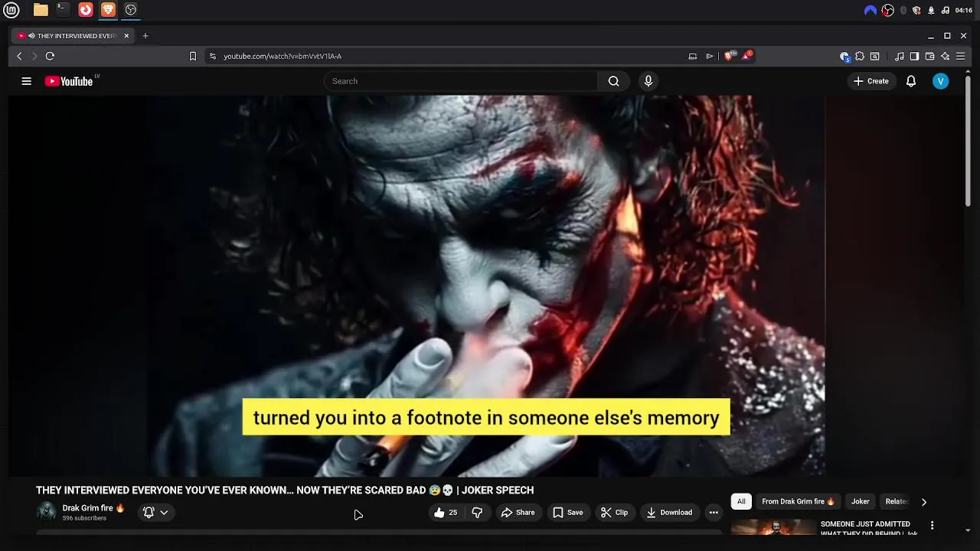
Task: Toggle the Brave sidebar panel
Action: click(914, 56)
